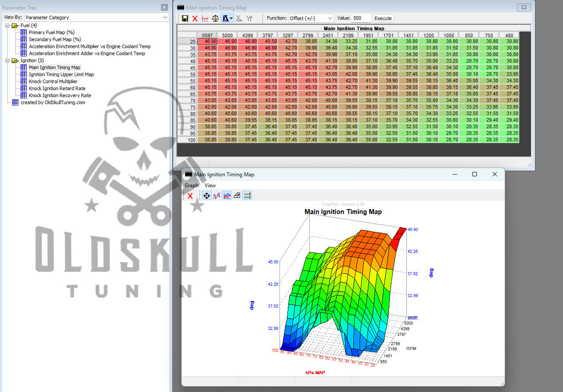Toggle the rainbow color legend icon
563x392 pixels.
[247, 196]
